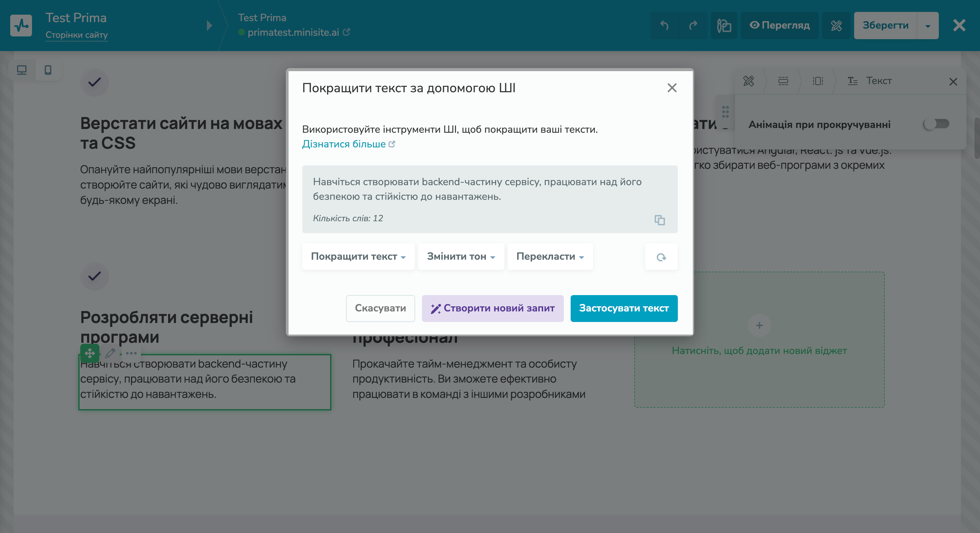This screenshot has width=980, height=533.
Task: Grab the green move-widget handle icon
Action: coord(89,353)
